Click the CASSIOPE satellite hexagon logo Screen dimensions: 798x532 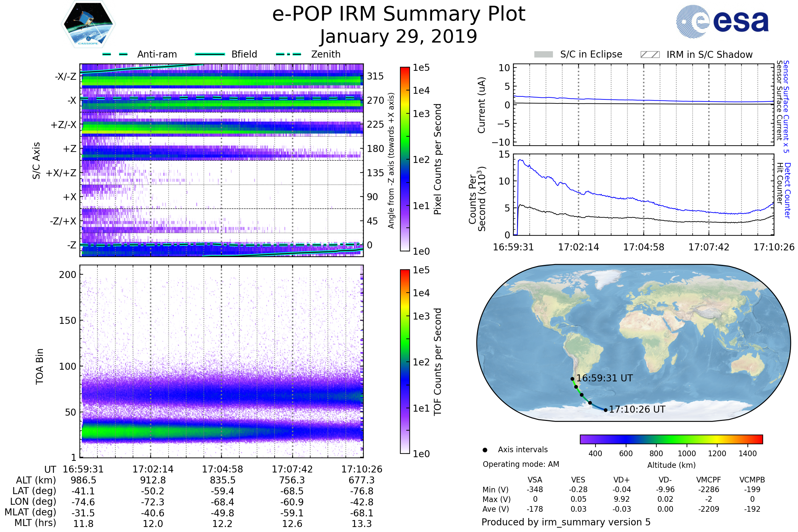pos(88,24)
